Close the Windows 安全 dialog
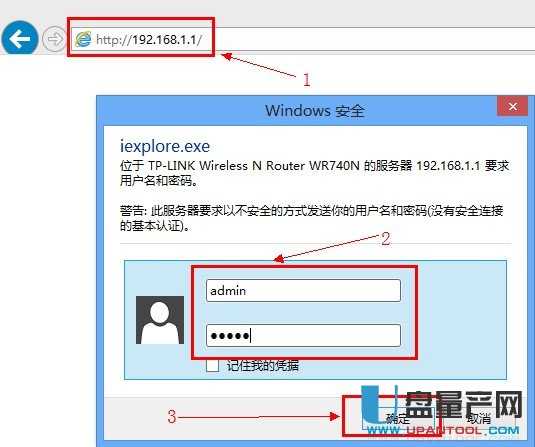535x447 pixels. pos(512,106)
